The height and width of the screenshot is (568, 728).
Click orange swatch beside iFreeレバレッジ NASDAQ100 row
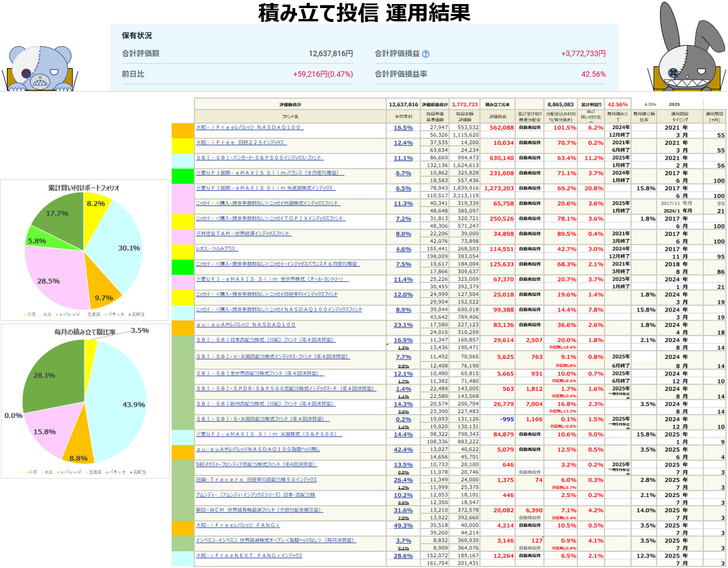(x=182, y=131)
